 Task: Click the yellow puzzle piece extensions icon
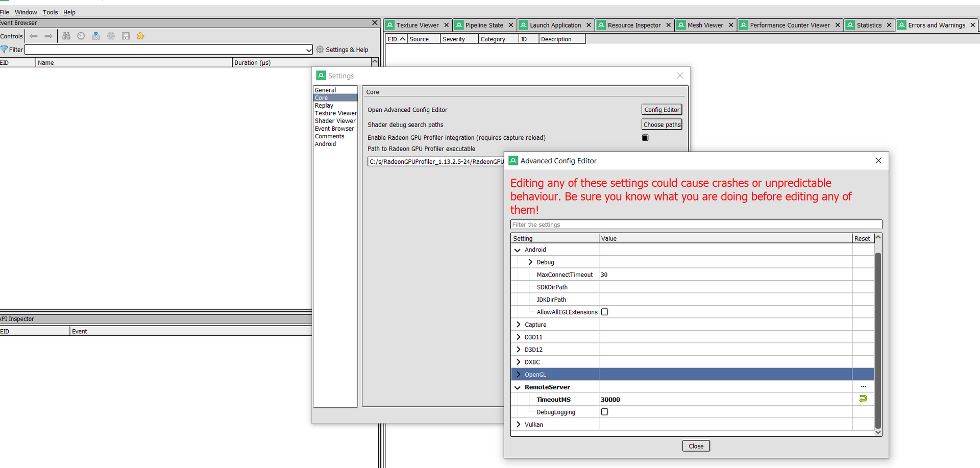click(141, 36)
